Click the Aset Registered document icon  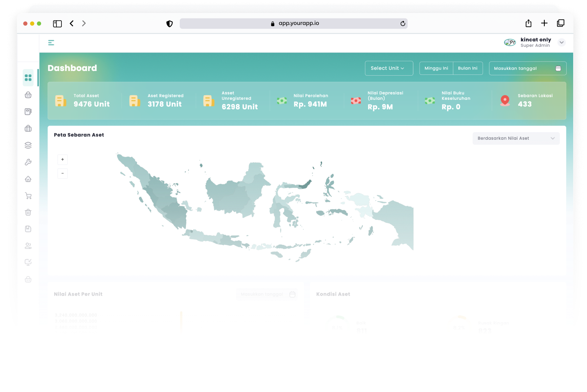(x=134, y=101)
